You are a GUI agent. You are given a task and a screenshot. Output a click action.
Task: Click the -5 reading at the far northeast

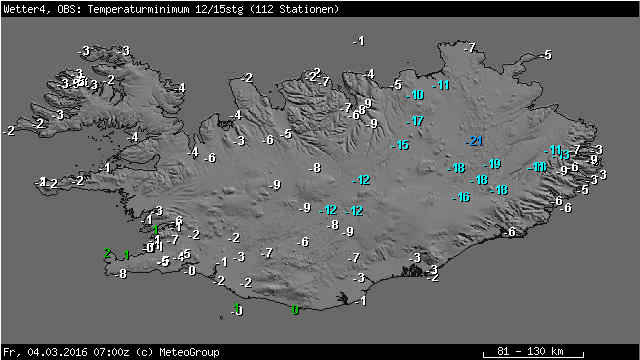pos(546,54)
